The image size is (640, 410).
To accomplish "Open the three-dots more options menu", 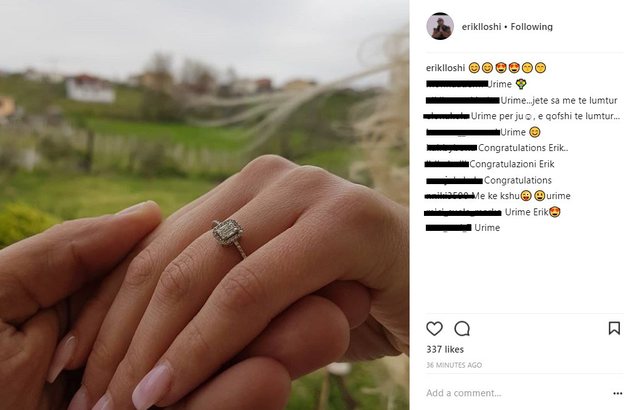I will (618, 393).
